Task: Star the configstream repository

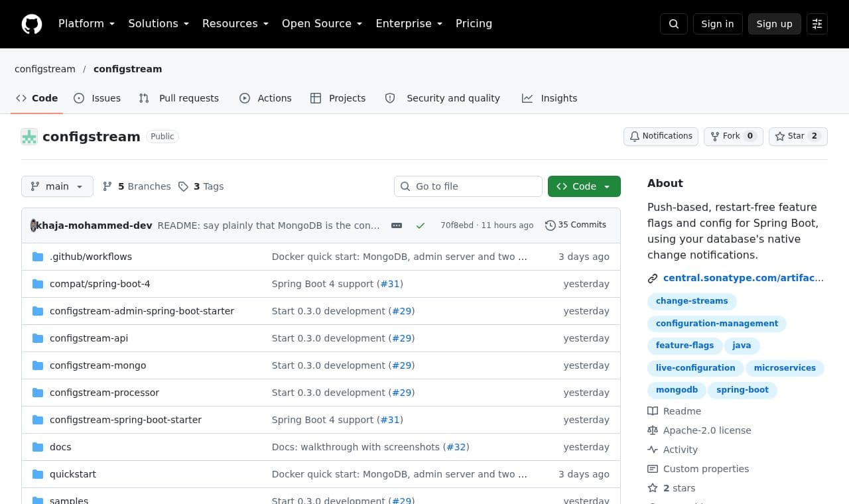Action: pyautogui.click(x=798, y=136)
